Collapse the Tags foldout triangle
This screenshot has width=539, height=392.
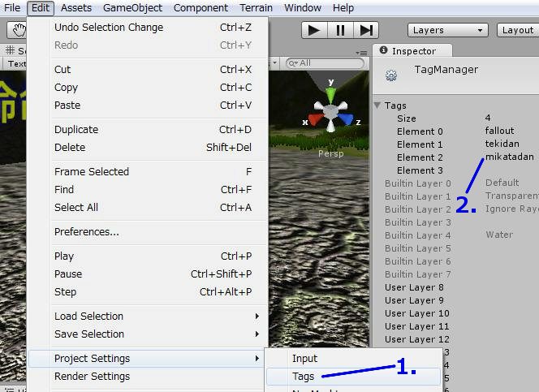[x=377, y=106]
